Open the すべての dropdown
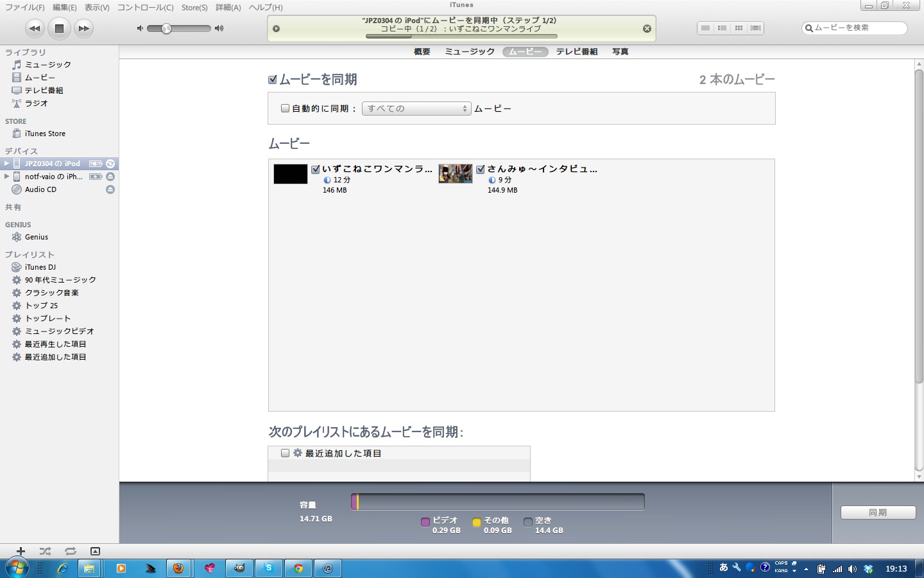Screen dimensions: 924x578 (416, 109)
